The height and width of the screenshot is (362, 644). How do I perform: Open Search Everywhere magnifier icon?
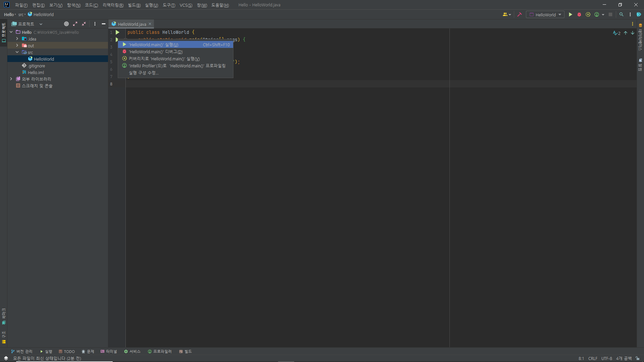(x=621, y=15)
